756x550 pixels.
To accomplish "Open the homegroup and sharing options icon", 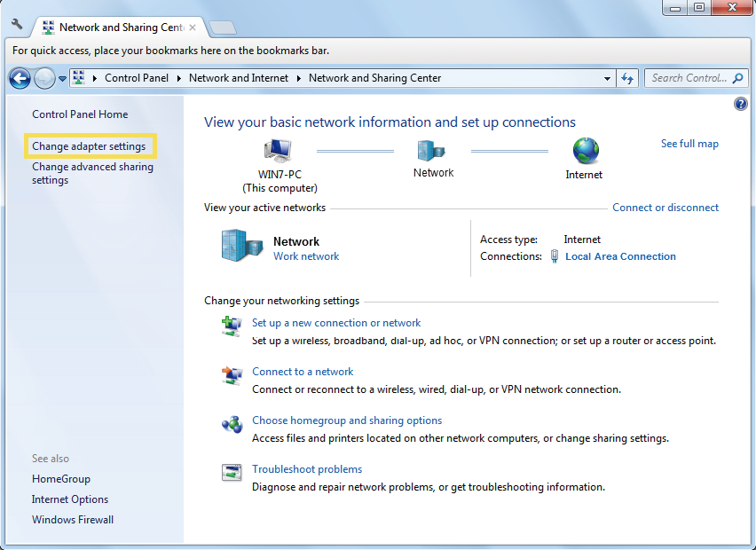I will 232,424.
